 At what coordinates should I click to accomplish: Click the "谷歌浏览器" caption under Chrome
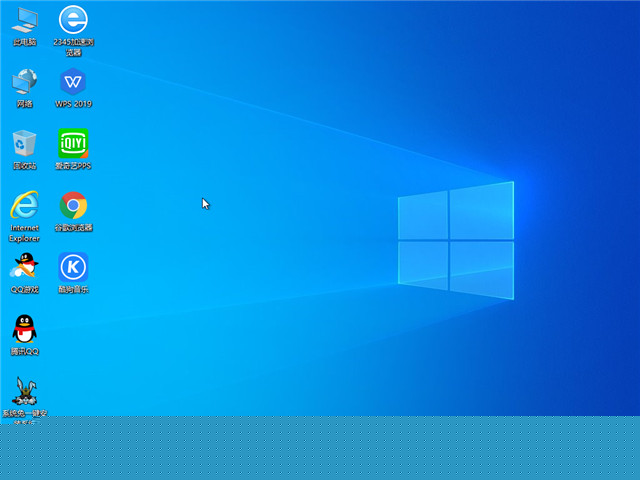(x=73, y=228)
